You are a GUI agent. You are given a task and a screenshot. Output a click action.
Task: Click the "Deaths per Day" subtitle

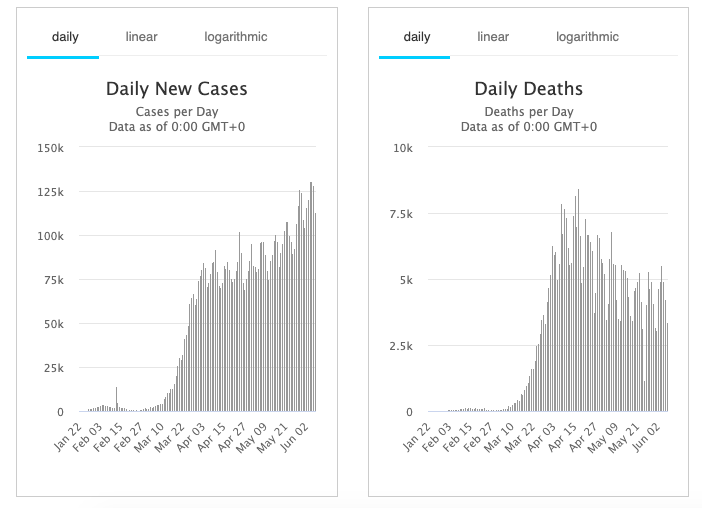coord(529,111)
